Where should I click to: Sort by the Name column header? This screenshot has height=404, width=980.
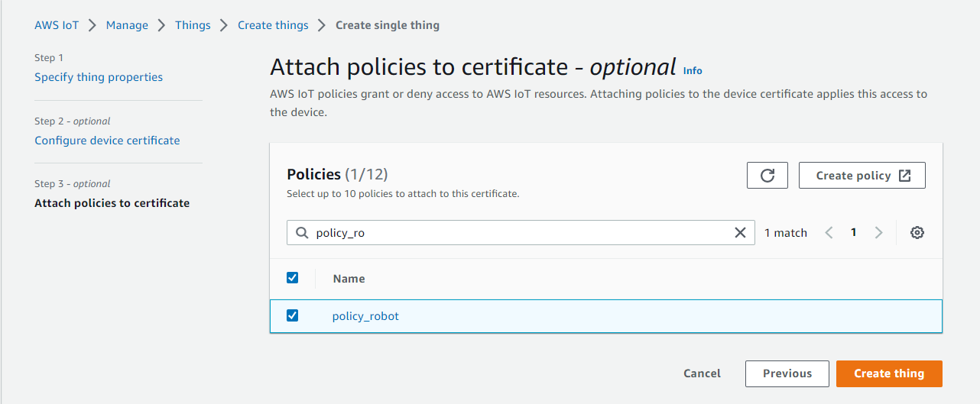click(x=349, y=279)
